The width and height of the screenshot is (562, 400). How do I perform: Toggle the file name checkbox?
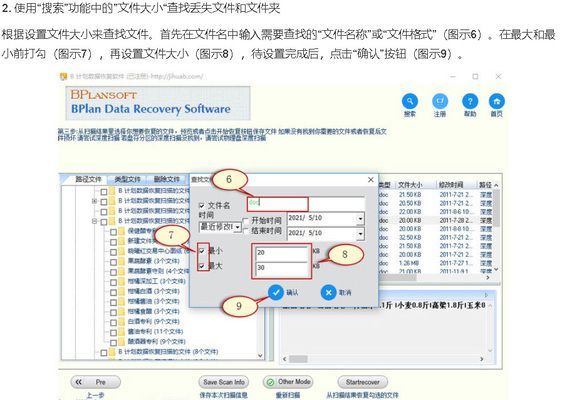click(201, 205)
